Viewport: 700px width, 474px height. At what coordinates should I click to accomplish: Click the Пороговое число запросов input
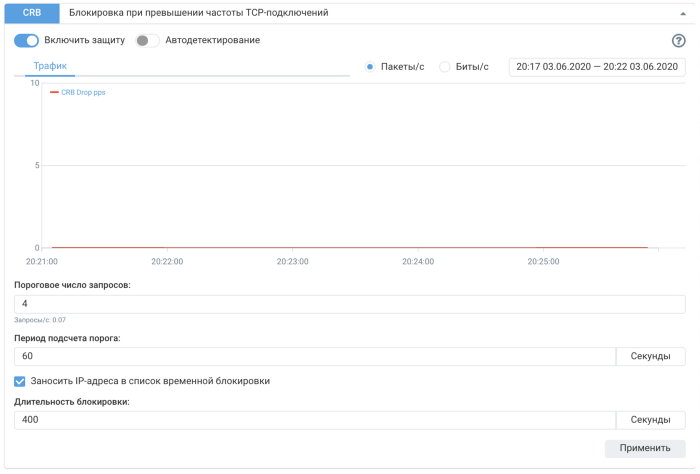pyautogui.click(x=349, y=304)
